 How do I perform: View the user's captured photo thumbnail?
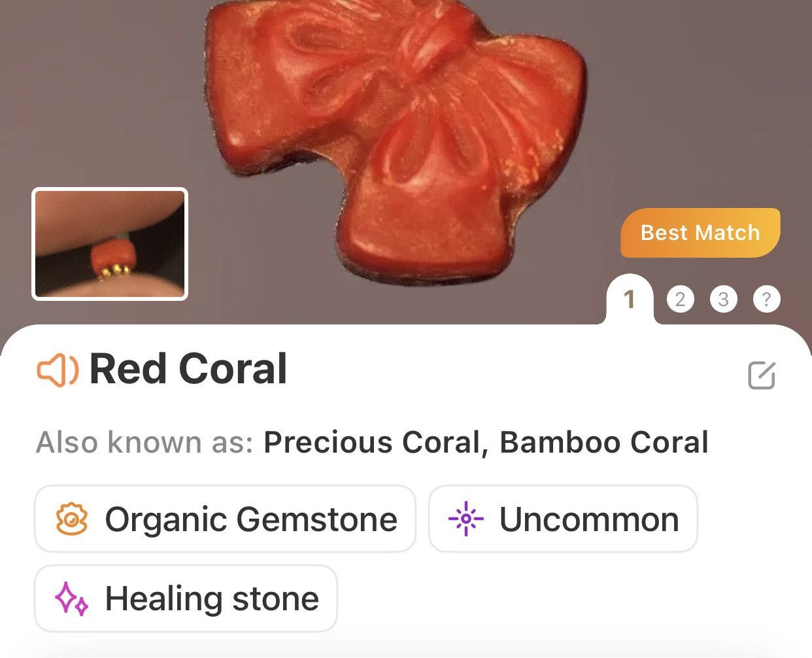point(110,244)
